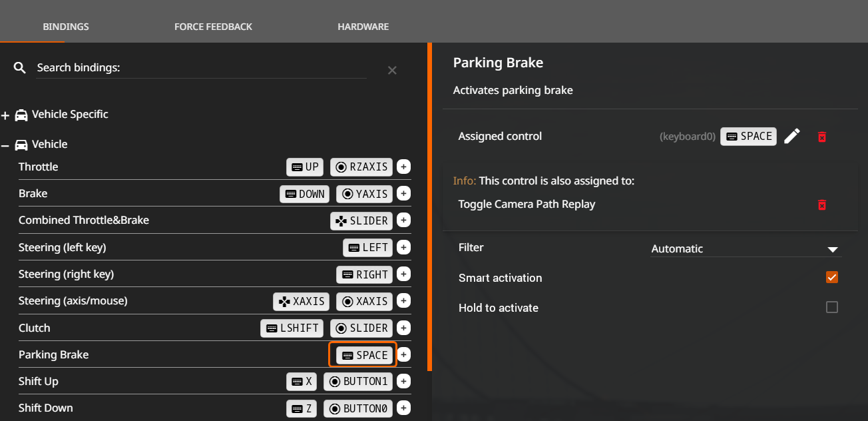This screenshot has height=421, width=868.
Task: Switch to the FORCE FEEDBACK tab
Action: point(213,27)
